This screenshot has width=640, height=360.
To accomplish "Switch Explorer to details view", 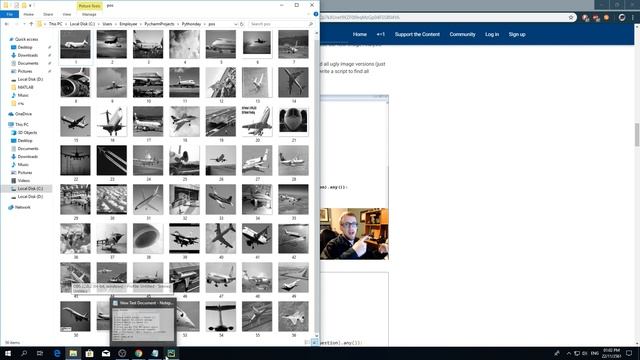I will click(307, 342).
